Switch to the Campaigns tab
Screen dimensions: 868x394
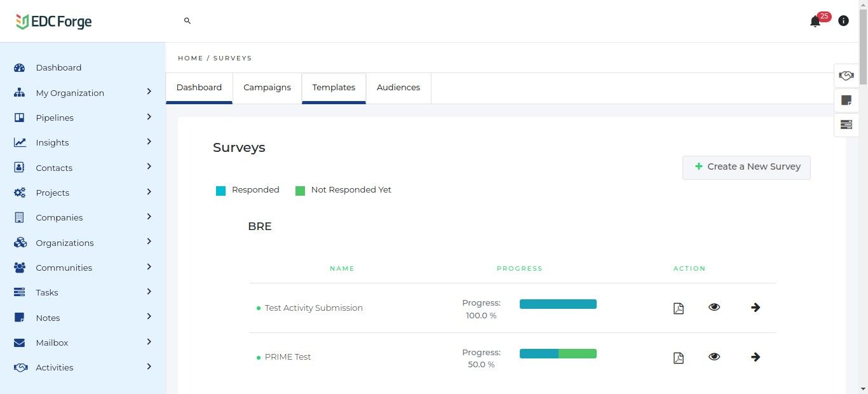coord(267,88)
